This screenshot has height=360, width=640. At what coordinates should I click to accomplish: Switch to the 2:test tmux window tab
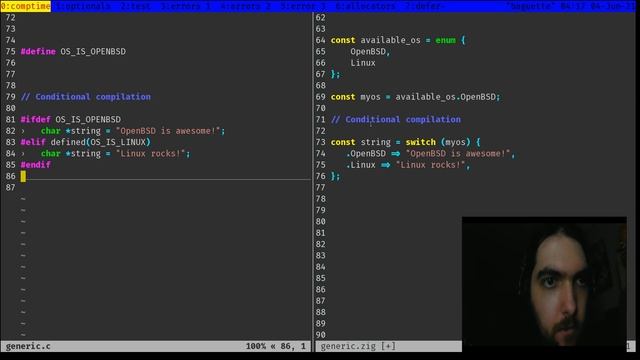[136, 6]
